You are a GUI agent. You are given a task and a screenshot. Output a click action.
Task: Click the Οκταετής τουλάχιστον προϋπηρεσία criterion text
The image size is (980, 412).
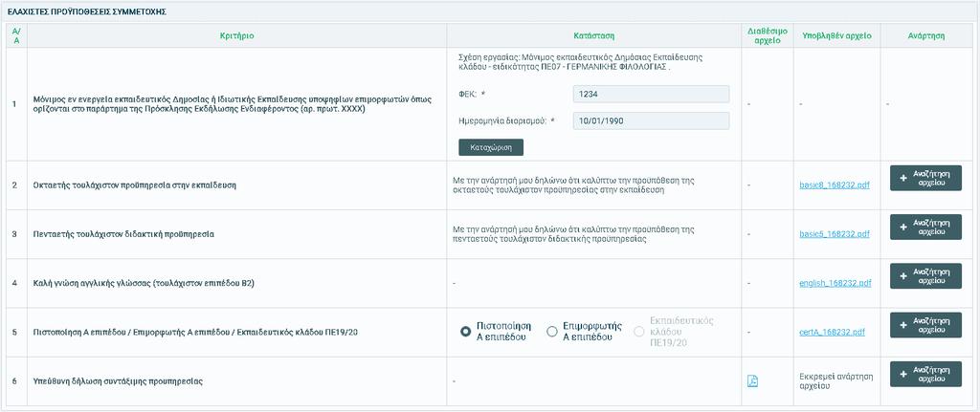(x=134, y=185)
